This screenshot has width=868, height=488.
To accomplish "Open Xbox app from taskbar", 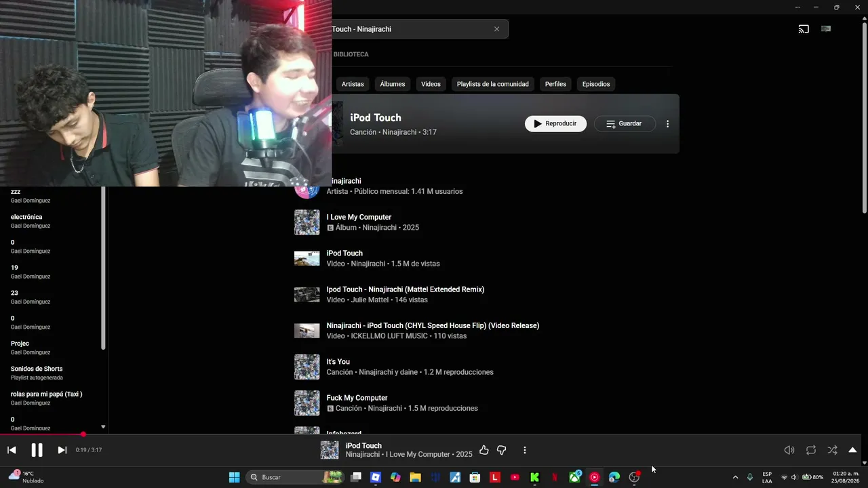I will pyautogui.click(x=574, y=477).
